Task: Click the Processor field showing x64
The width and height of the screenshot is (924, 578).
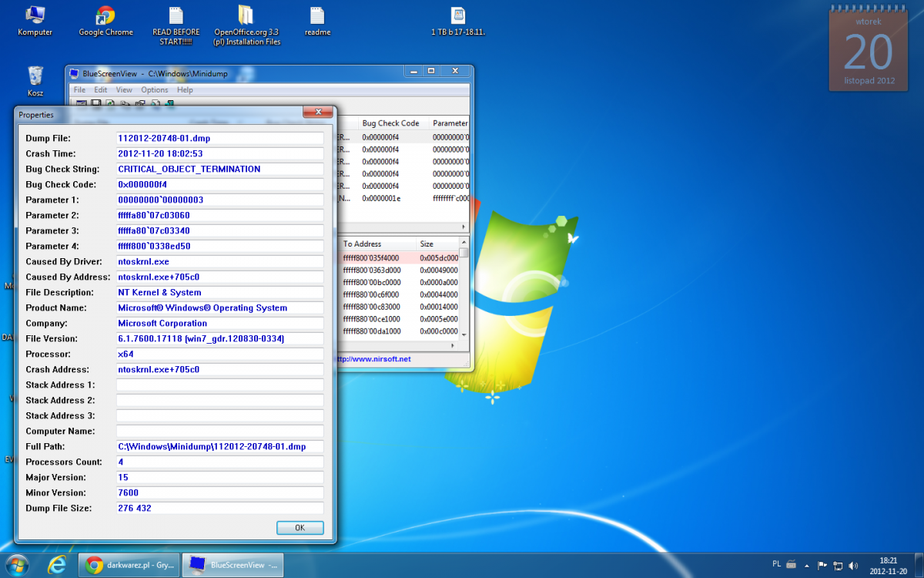Action: [x=220, y=354]
